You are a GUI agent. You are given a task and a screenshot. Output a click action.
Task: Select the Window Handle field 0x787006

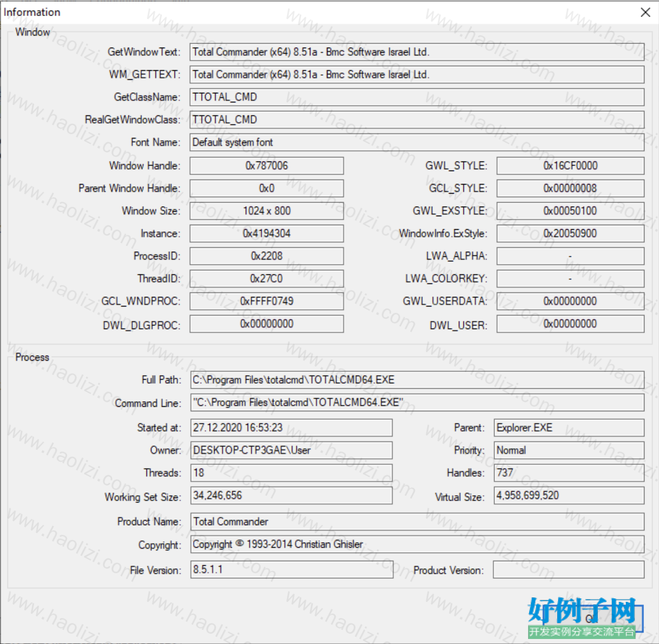click(x=267, y=166)
